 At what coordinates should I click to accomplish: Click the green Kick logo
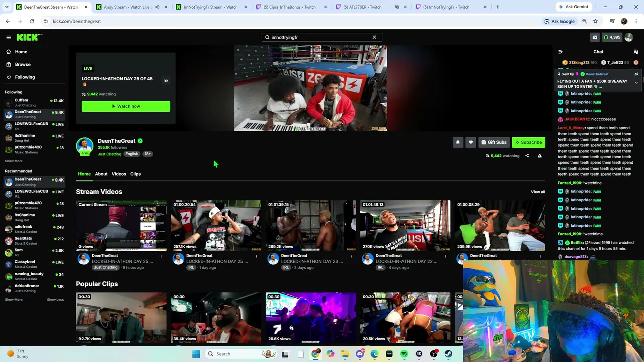coord(29,37)
